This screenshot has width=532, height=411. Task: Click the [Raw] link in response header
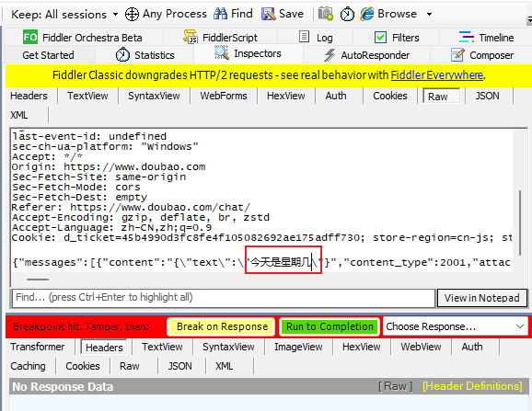click(x=395, y=386)
